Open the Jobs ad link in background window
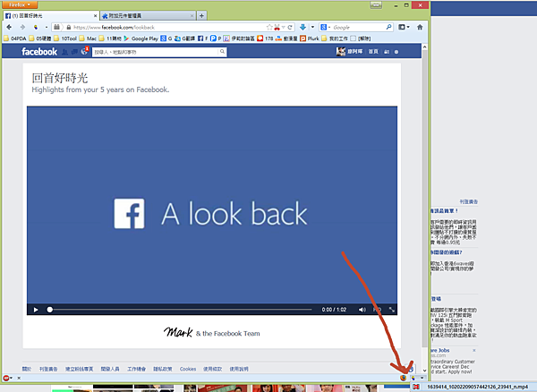 440,350
